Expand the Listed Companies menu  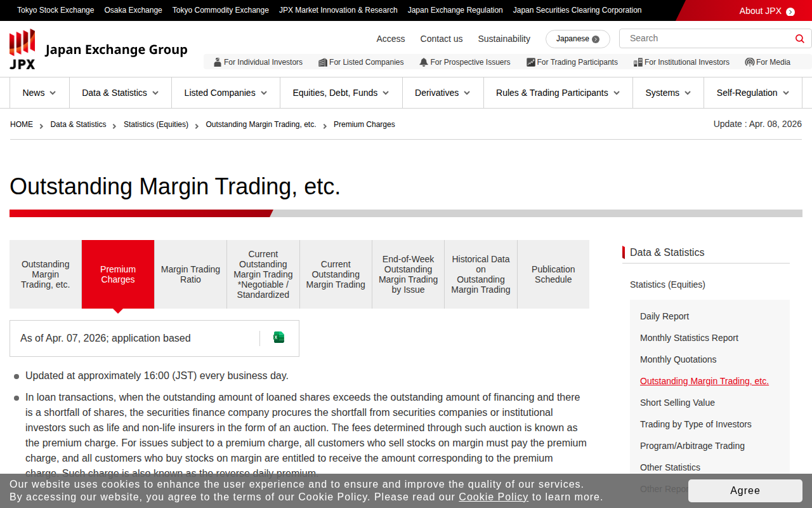click(x=226, y=93)
